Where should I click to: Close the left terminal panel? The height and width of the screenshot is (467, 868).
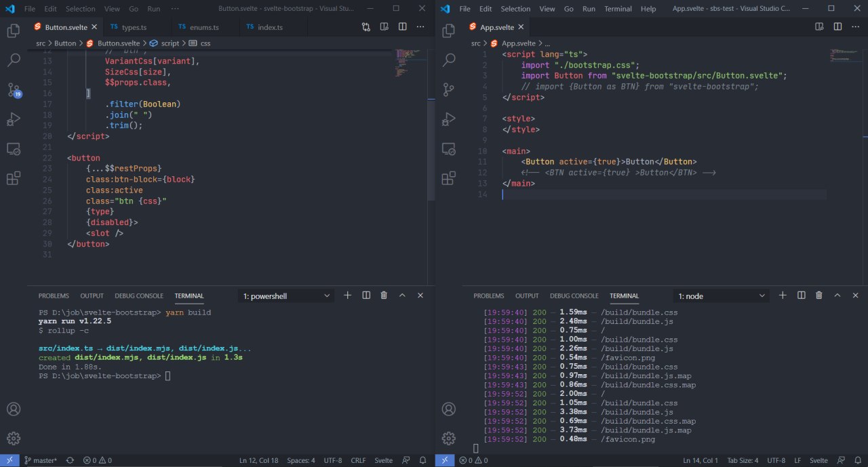pos(420,296)
